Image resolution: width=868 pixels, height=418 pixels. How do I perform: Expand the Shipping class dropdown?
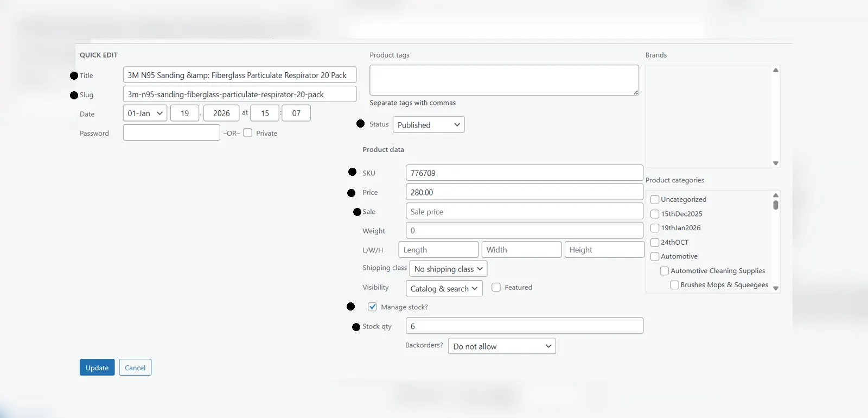coord(448,269)
